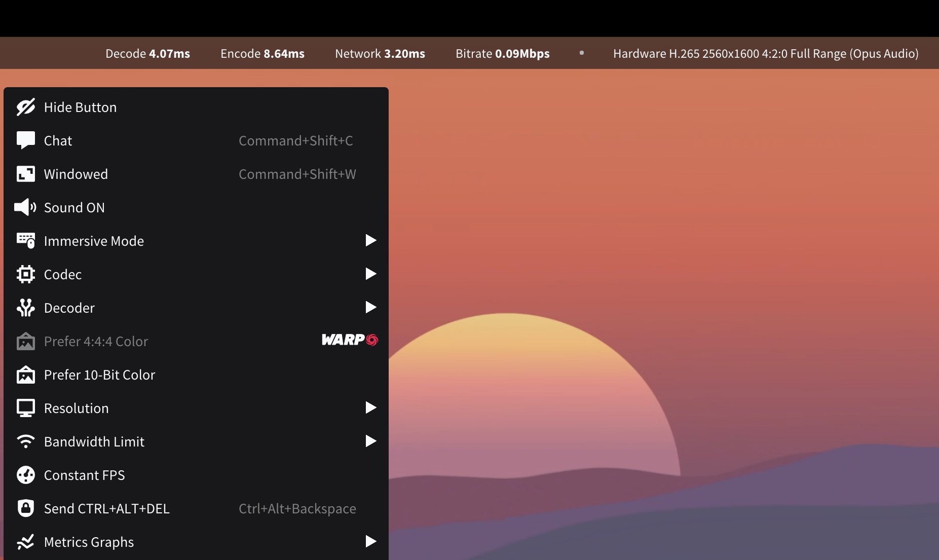Viewport: 939px width, 560px height.
Task: Toggle Sound ON off
Action: 74,207
